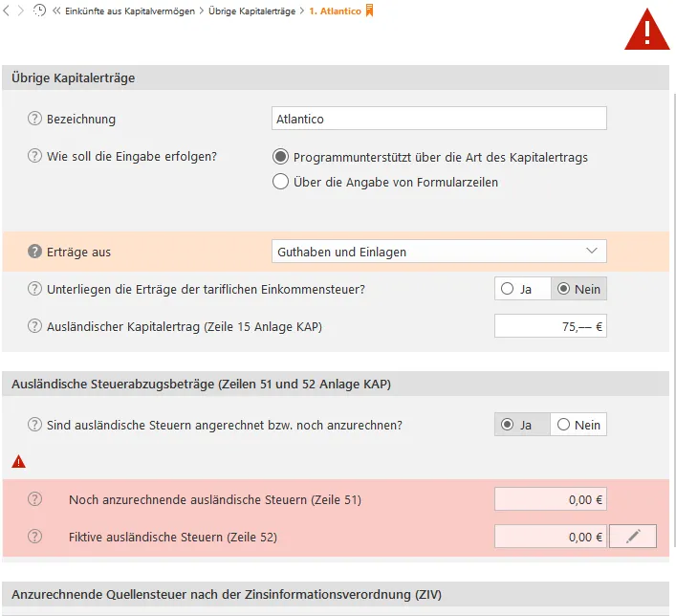This screenshot has width=676, height=616.
Task: Select Programmunterstützt über die Art des Kapitalertrags
Action: pos(280,157)
